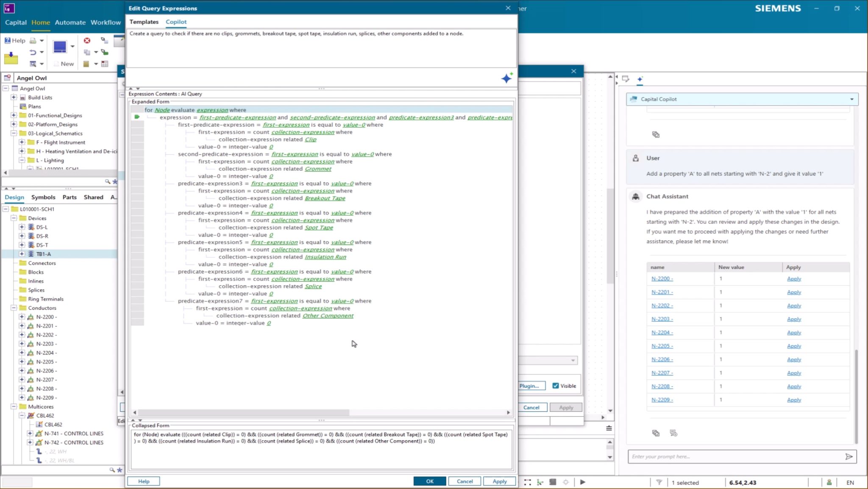
Task: Click Cancel in Edit Query Expressions
Action: pos(465,481)
